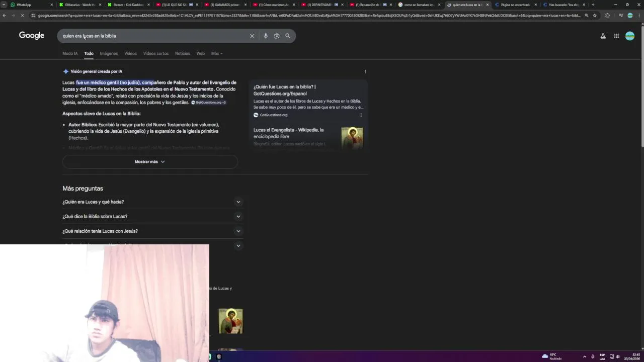Open the Más dropdown

(217, 53)
